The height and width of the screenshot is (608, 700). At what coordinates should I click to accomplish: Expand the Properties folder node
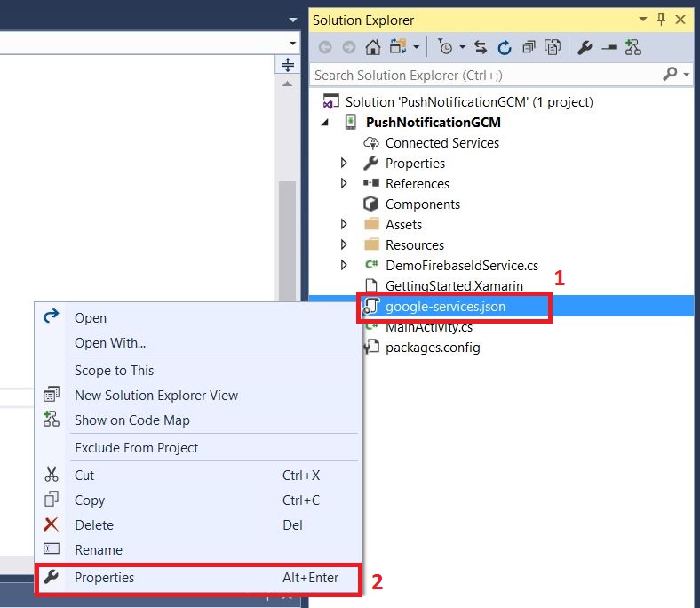(344, 163)
